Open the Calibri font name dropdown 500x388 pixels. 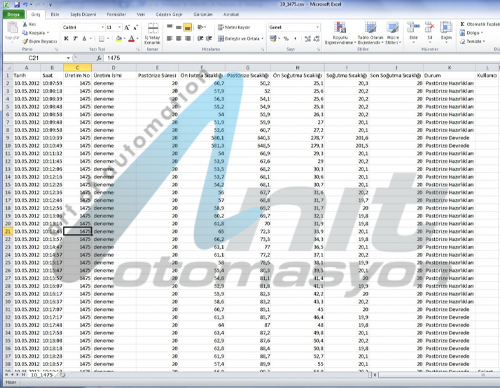[83, 27]
